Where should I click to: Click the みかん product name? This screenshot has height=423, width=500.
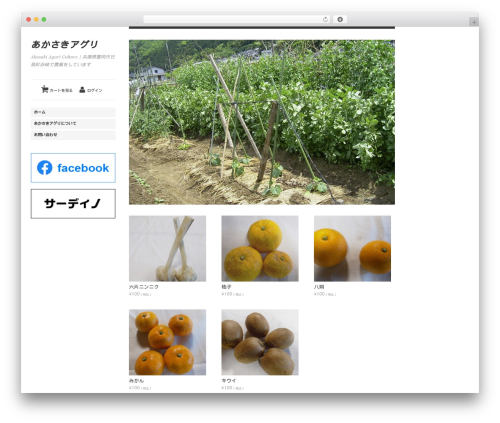pos(136,380)
